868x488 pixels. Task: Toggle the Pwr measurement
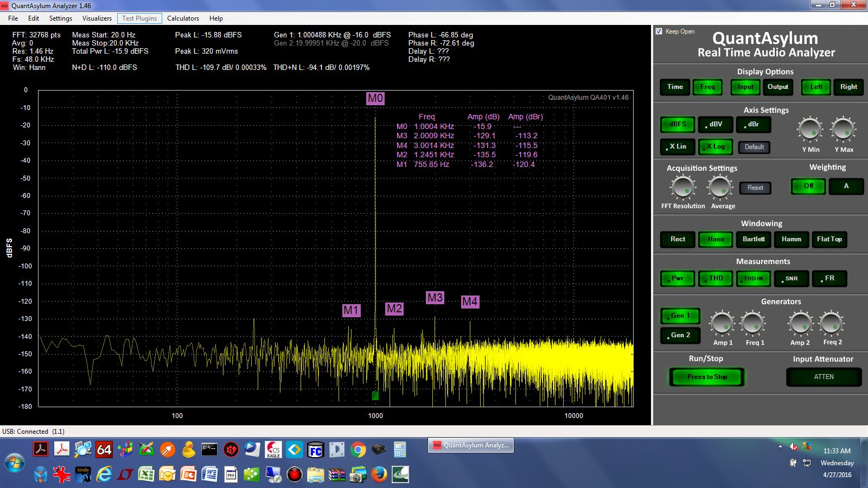tap(678, 278)
